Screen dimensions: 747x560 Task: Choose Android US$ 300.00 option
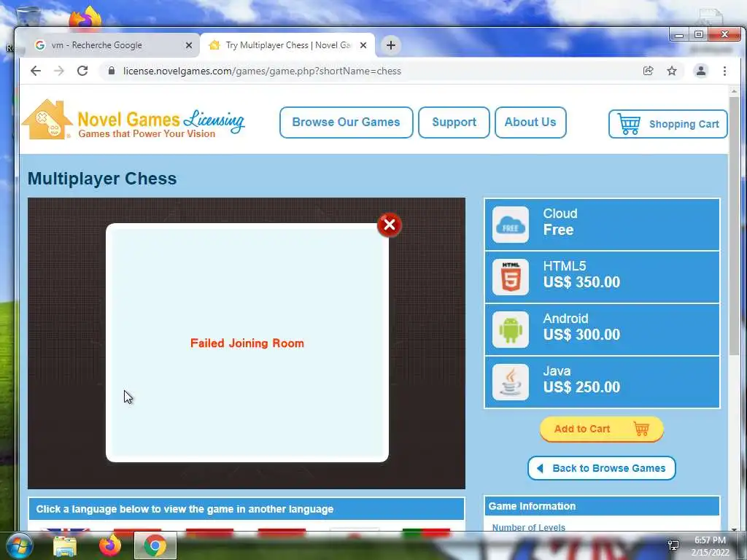click(x=602, y=330)
